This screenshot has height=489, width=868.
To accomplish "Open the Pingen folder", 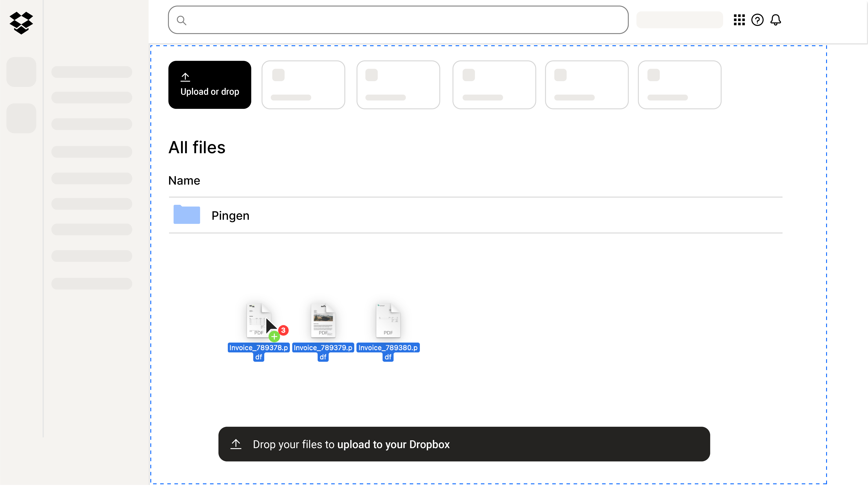I will 230,215.
